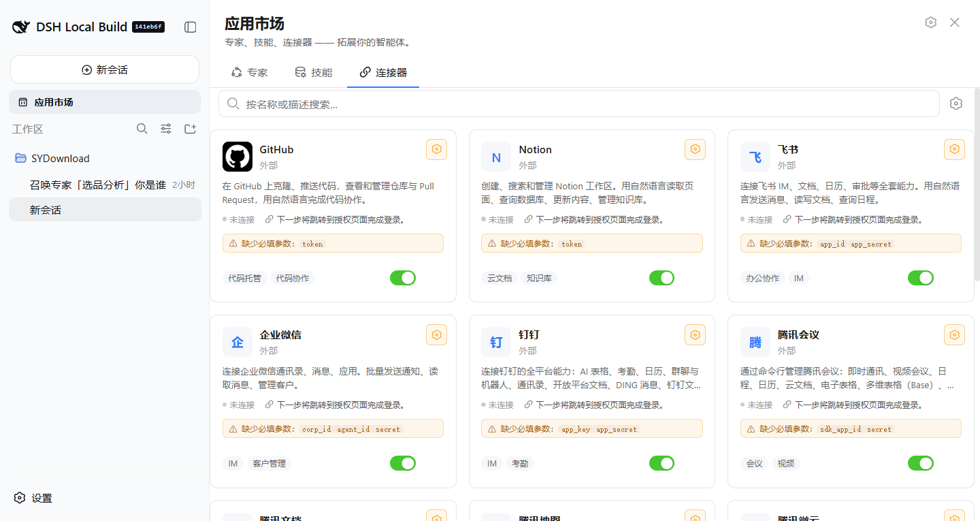Select the 连接器 tab
980x521 pixels.
coord(383,72)
